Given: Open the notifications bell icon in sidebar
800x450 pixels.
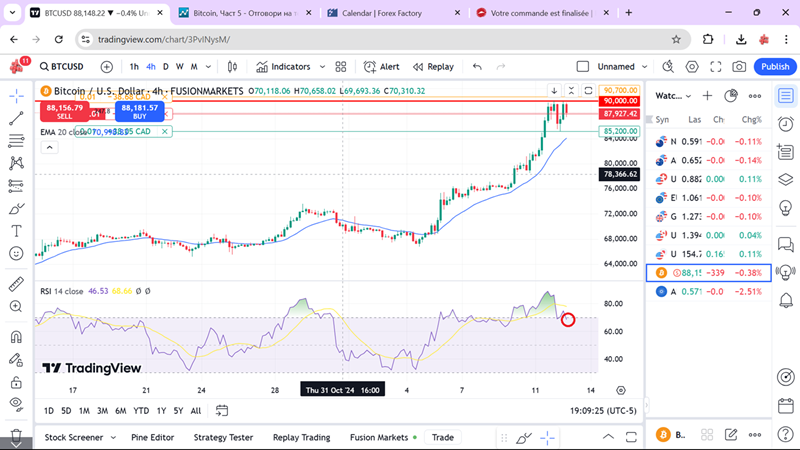Looking at the screenshot, I should click(786, 301).
